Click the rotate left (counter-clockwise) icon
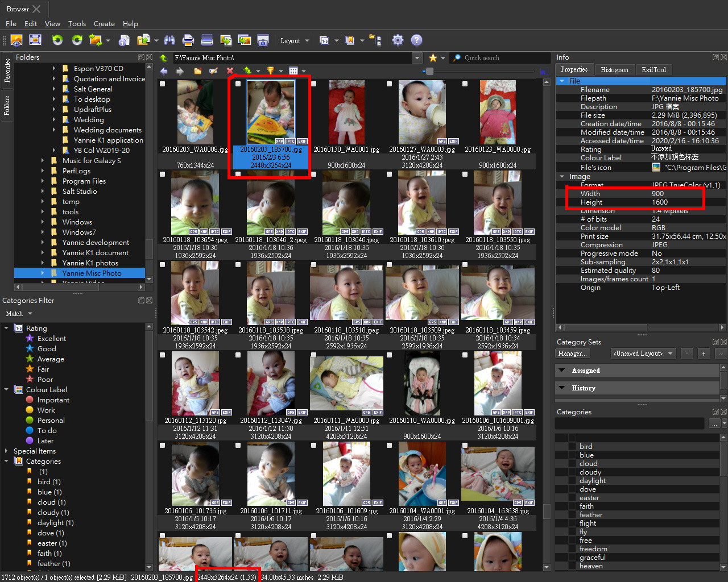Screen dimensions: 728x582 (x=57, y=40)
